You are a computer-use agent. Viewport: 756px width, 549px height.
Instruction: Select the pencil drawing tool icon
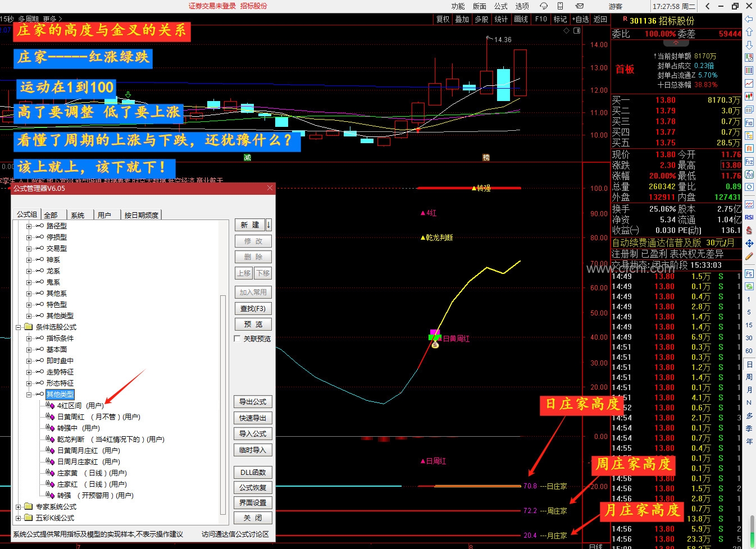pos(749,257)
